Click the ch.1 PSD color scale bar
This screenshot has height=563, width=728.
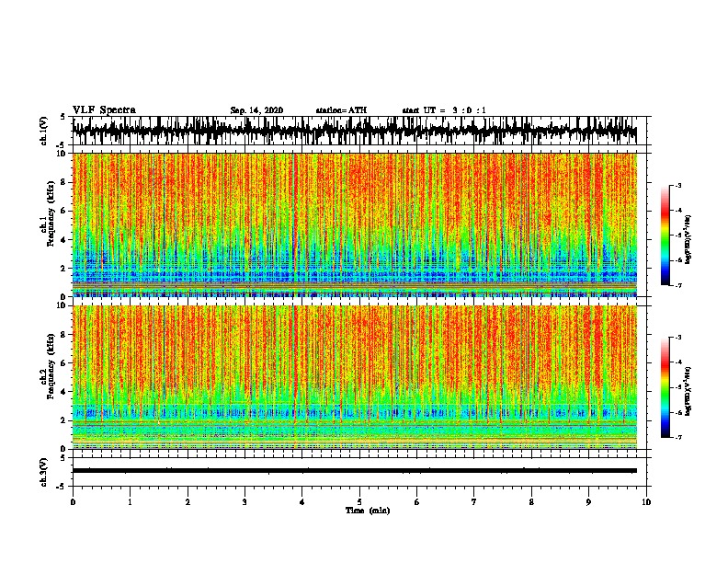pyautogui.click(x=665, y=236)
